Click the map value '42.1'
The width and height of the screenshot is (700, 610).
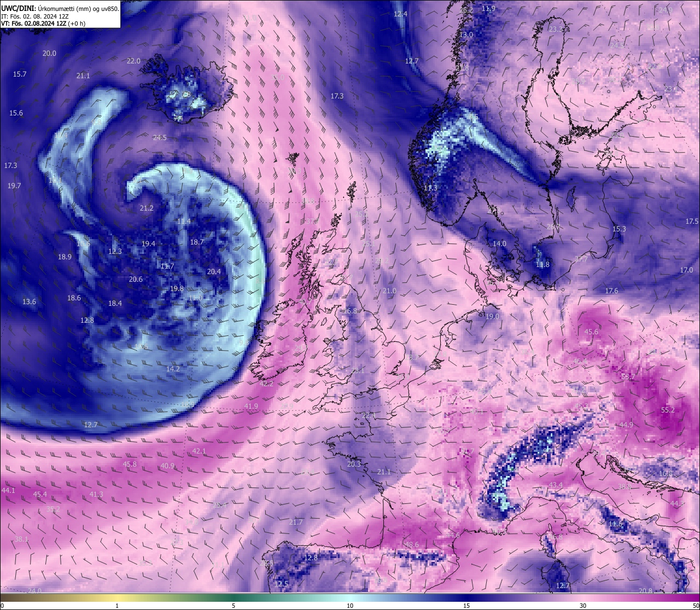coord(199,451)
